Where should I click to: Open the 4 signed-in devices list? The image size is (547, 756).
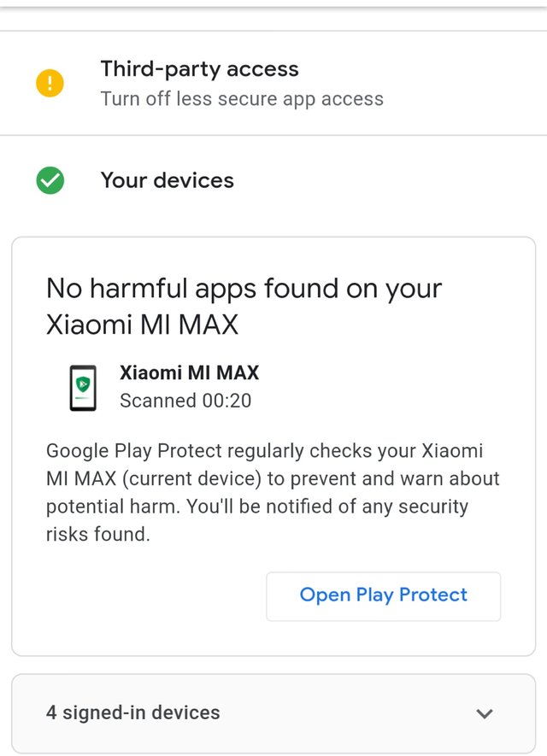pyautogui.click(x=133, y=712)
